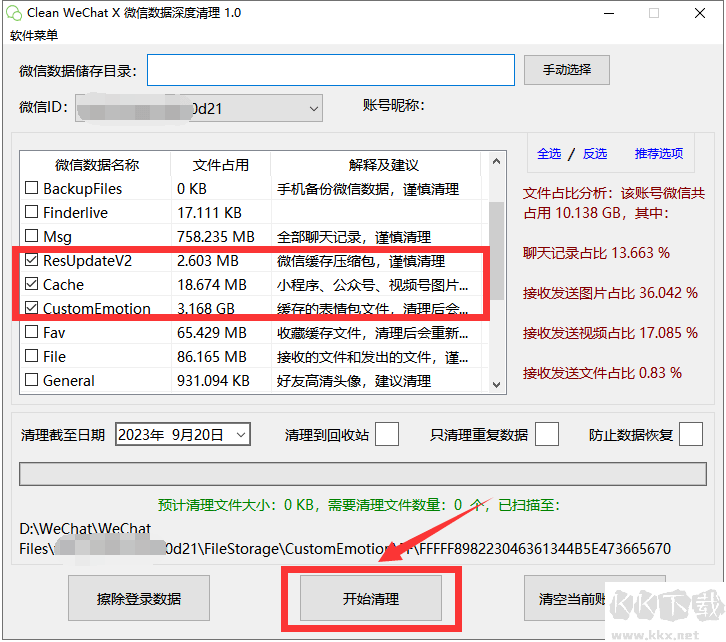Screen dimensions: 726x642
Task: Click the 反选 link
Action: 595,154
